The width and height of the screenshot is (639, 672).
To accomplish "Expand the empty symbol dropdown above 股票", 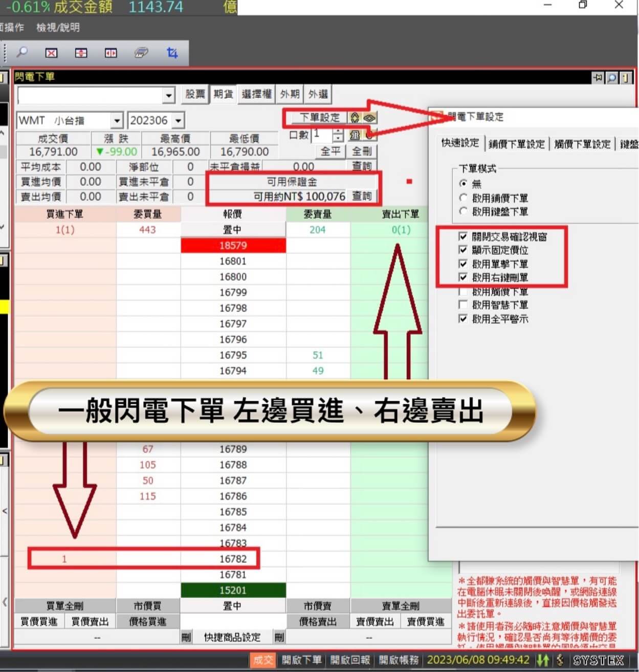I will tap(169, 95).
